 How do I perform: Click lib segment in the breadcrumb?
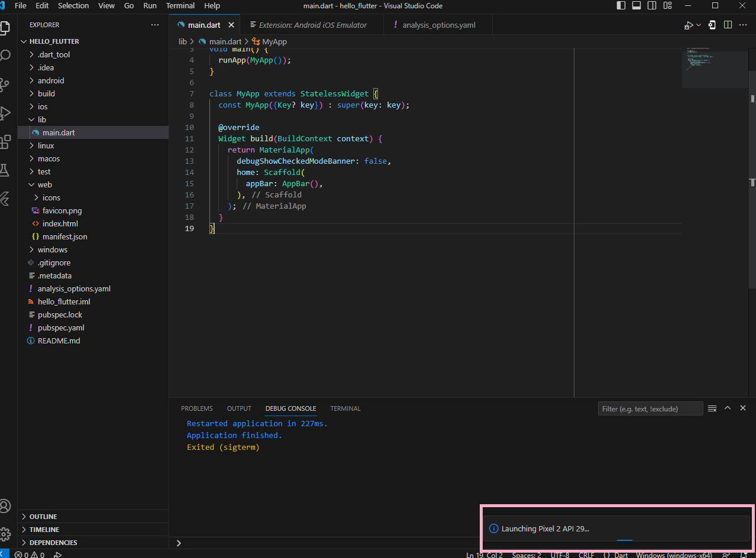(183, 41)
